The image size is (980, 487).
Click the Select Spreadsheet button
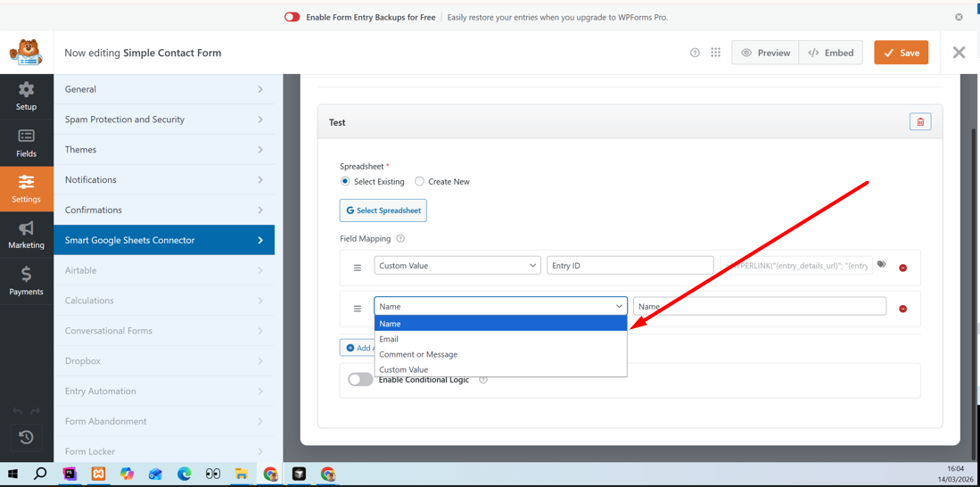pyautogui.click(x=383, y=210)
